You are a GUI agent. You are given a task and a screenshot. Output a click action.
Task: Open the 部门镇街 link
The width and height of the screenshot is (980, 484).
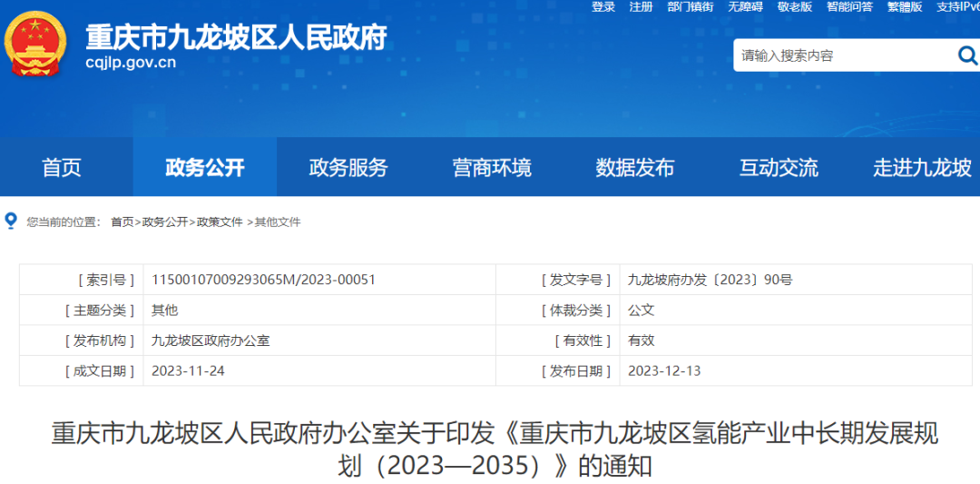click(x=691, y=7)
